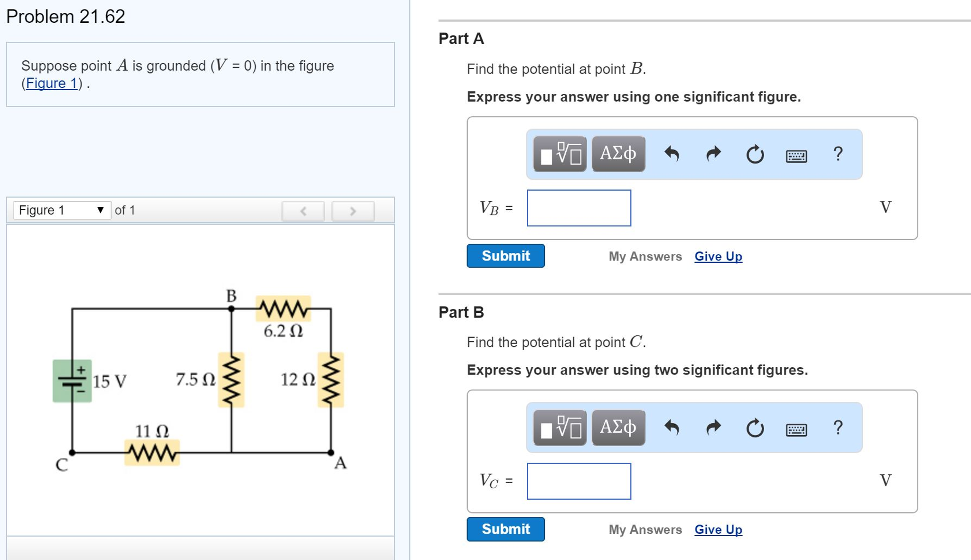Give up on Part A

[x=718, y=256]
